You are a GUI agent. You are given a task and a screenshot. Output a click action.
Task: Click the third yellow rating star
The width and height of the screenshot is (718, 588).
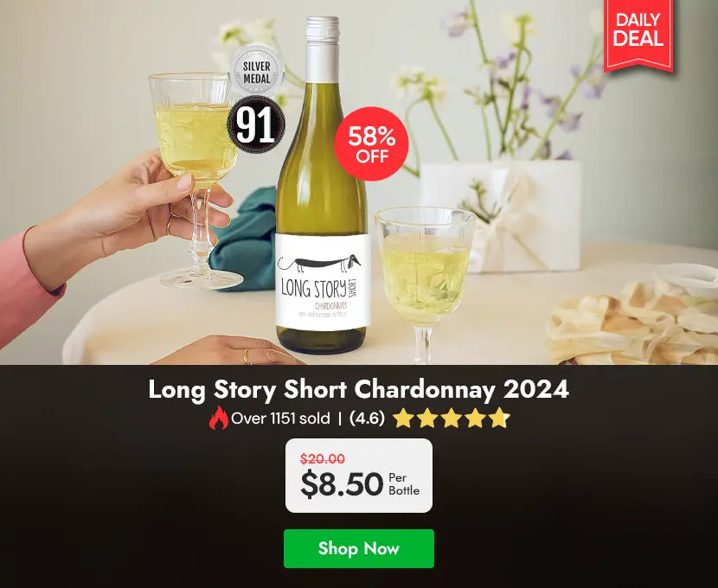pyautogui.click(x=451, y=418)
